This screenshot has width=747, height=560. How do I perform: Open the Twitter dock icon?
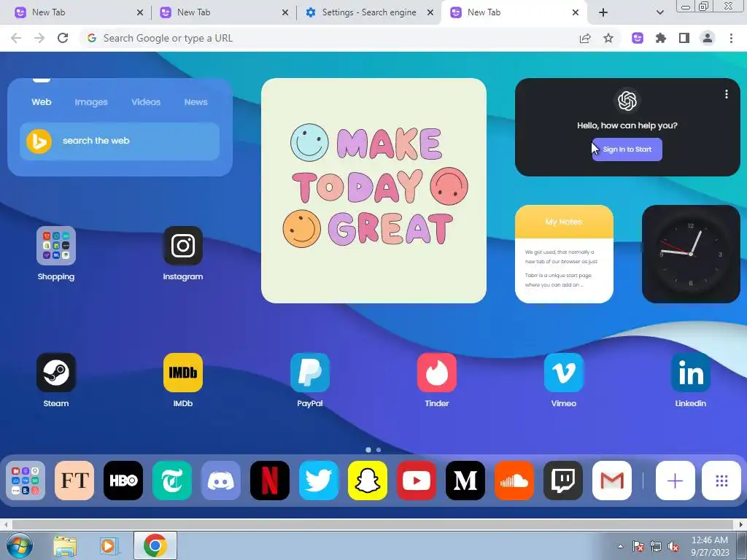coord(319,481)
